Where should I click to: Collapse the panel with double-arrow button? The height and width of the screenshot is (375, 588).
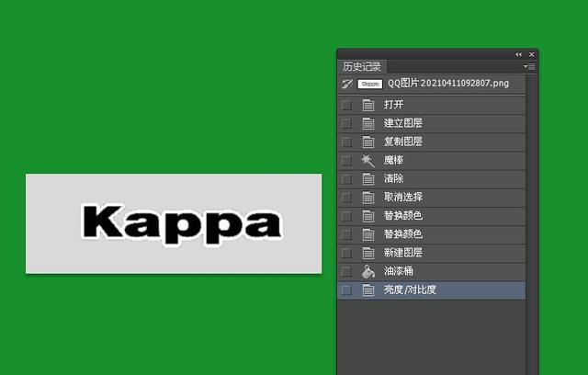pos(518,55)
